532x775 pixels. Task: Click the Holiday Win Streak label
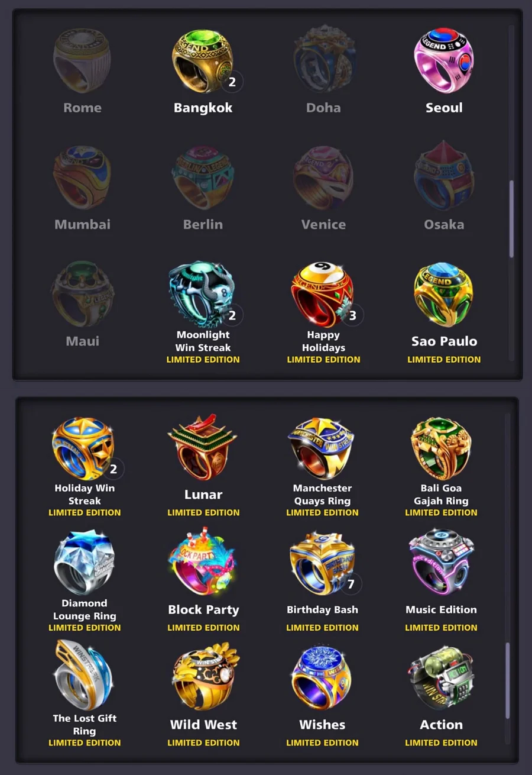point(85,494)
